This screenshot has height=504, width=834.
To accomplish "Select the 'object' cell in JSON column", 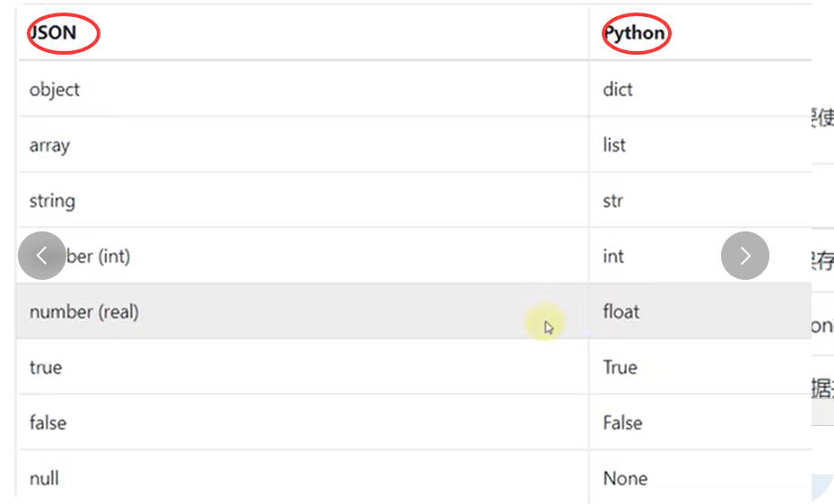I will (x=55, y=90).
